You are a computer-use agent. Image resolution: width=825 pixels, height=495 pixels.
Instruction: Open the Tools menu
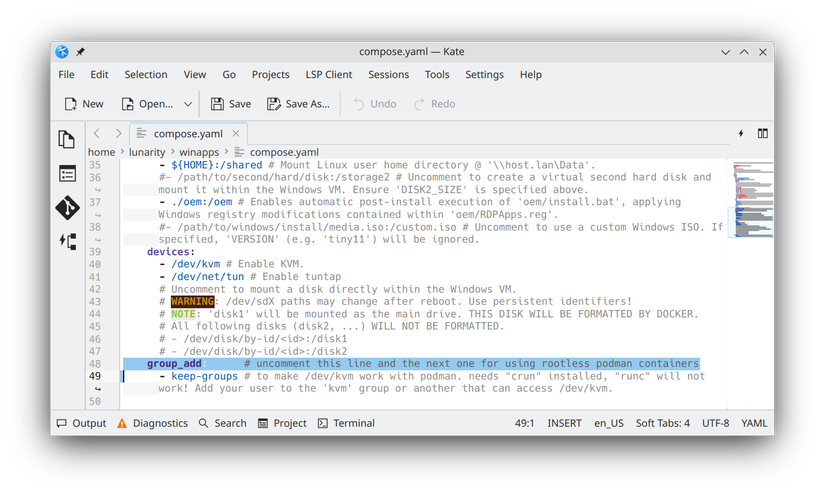437,75
